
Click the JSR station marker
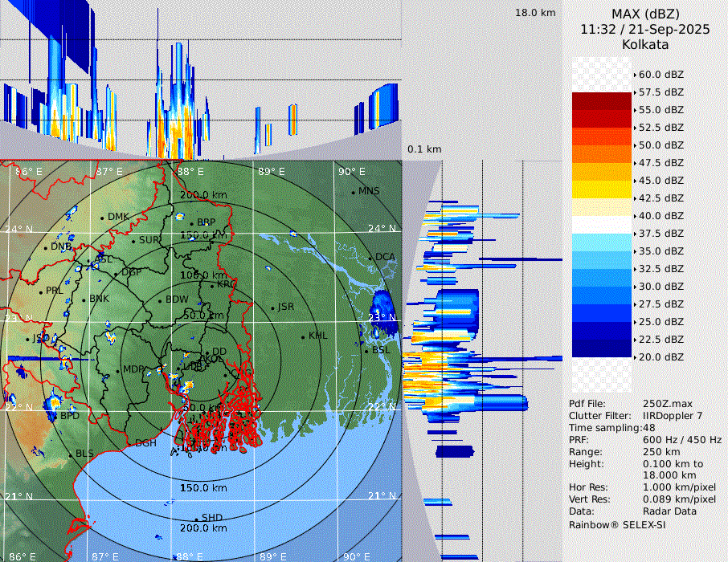point(272,307)
